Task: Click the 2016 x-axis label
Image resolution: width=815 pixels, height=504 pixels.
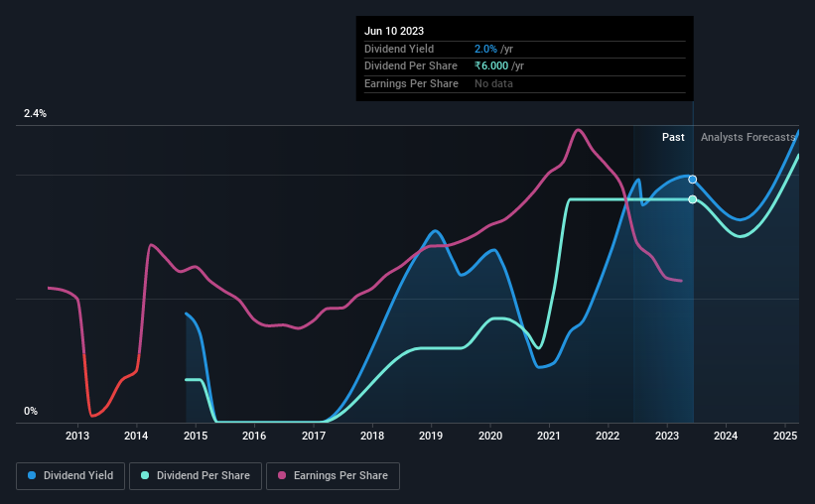Action: tap(254, 436)
